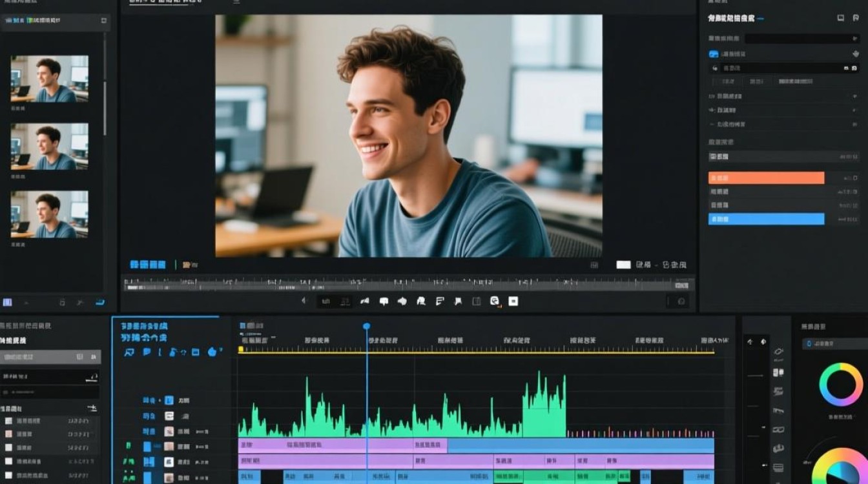Click the blue rectangle frame tool icon
The height and width of the screenshot is (484, 868).
pyautogui.click(x=195, y=352)
